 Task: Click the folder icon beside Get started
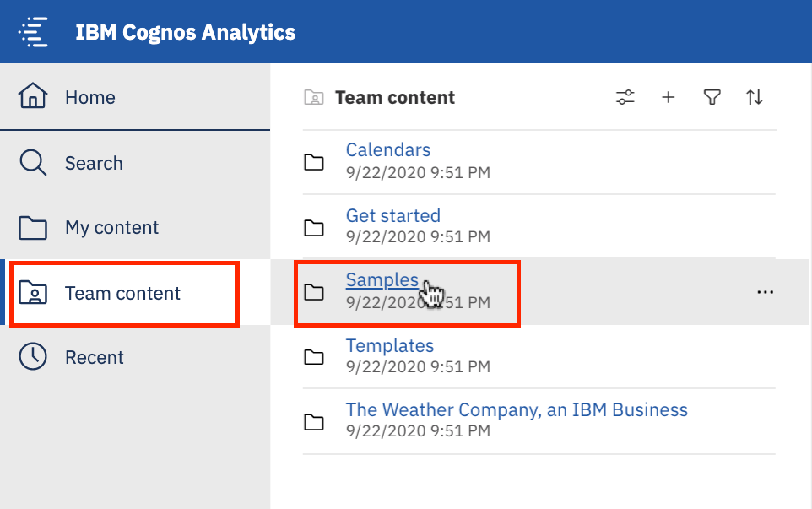click(x=314, y=228)
